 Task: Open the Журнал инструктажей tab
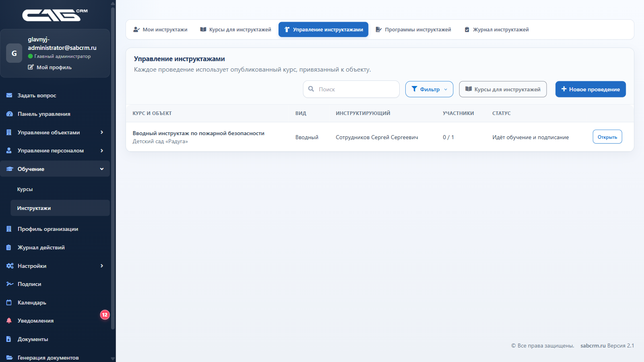(496, 29)
